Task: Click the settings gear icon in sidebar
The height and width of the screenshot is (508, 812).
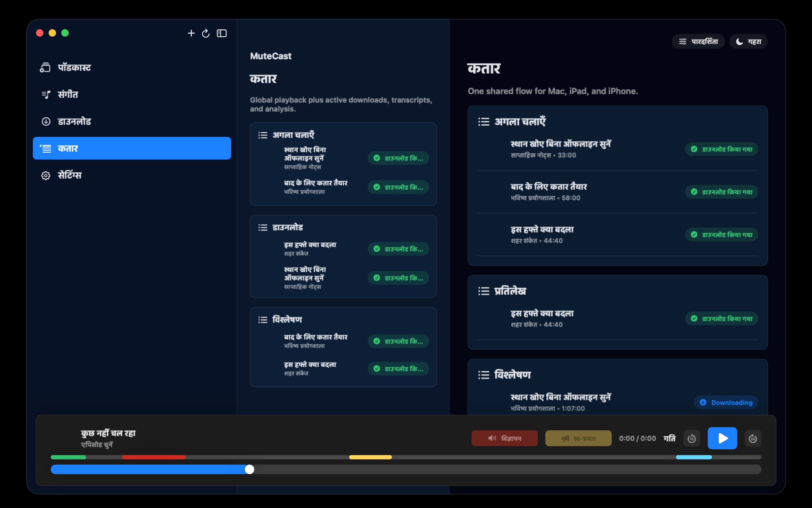Action: [x=46, y=175]
